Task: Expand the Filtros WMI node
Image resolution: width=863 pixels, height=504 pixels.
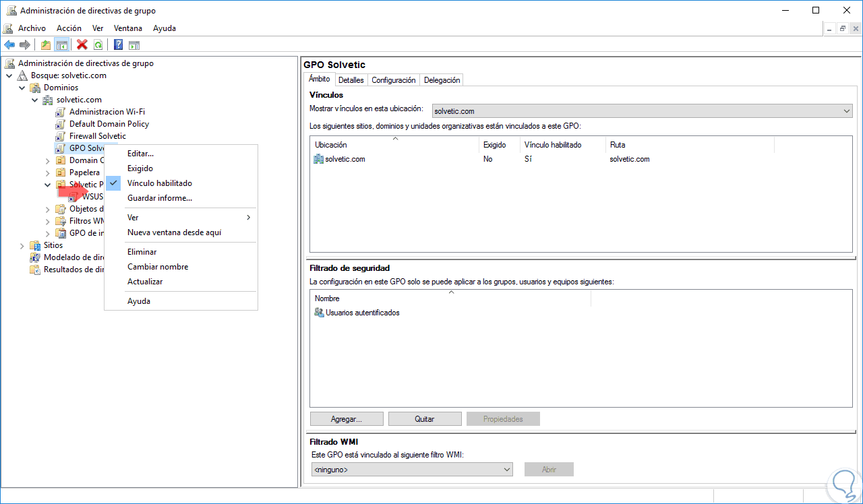Action: pos(48,221)
